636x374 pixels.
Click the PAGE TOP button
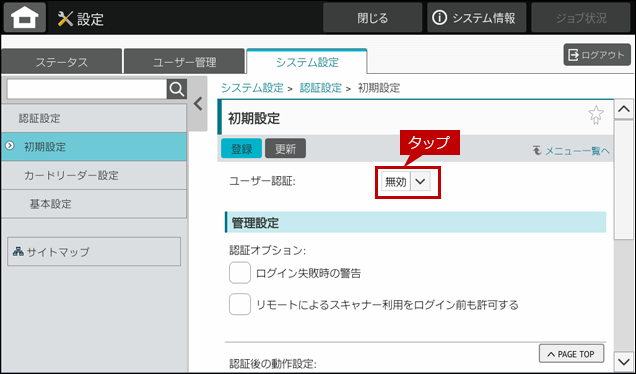571,354
